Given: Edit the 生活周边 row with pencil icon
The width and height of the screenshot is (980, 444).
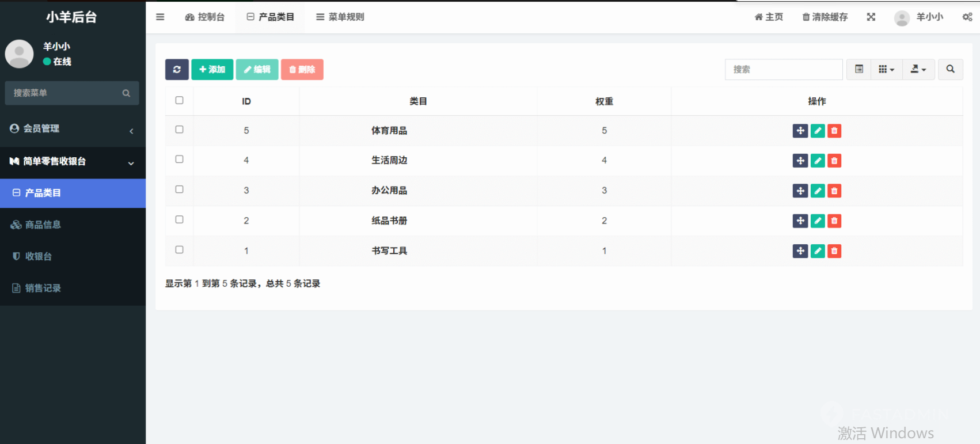Looking at the screenshot, I should (x=818, y=161).
